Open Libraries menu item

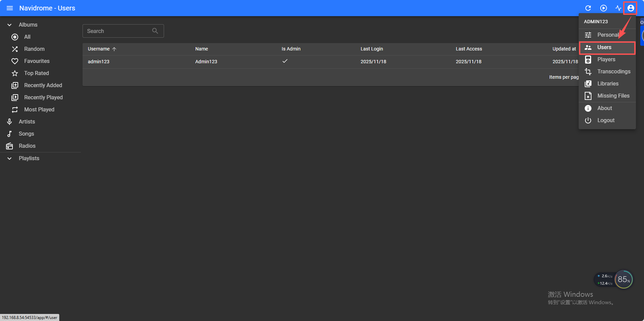(x=607, y=84)
